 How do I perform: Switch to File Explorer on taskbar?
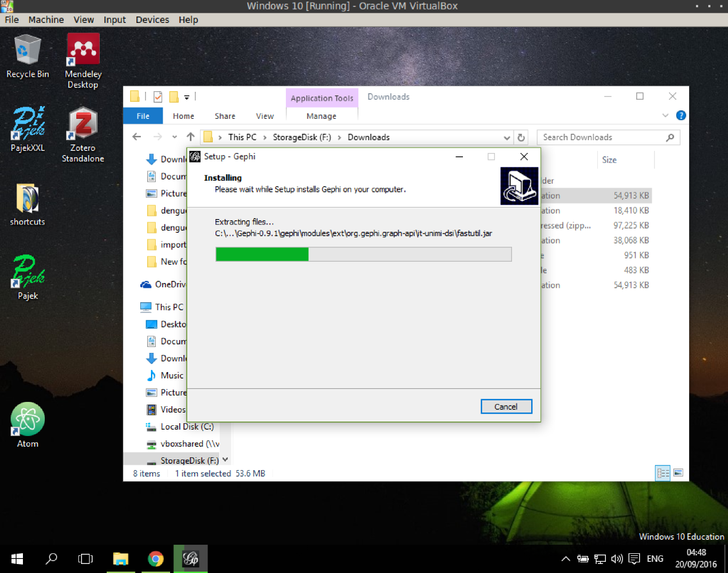[121, 559]
